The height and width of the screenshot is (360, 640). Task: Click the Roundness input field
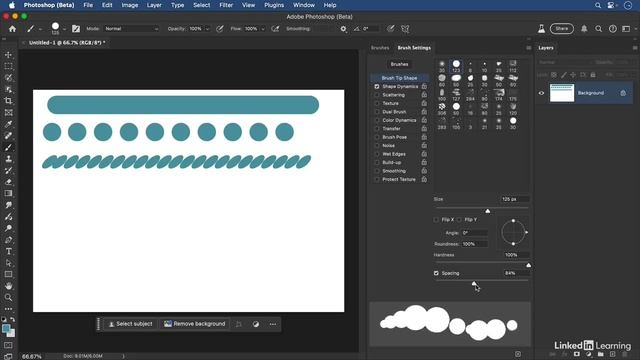(474, 244)
